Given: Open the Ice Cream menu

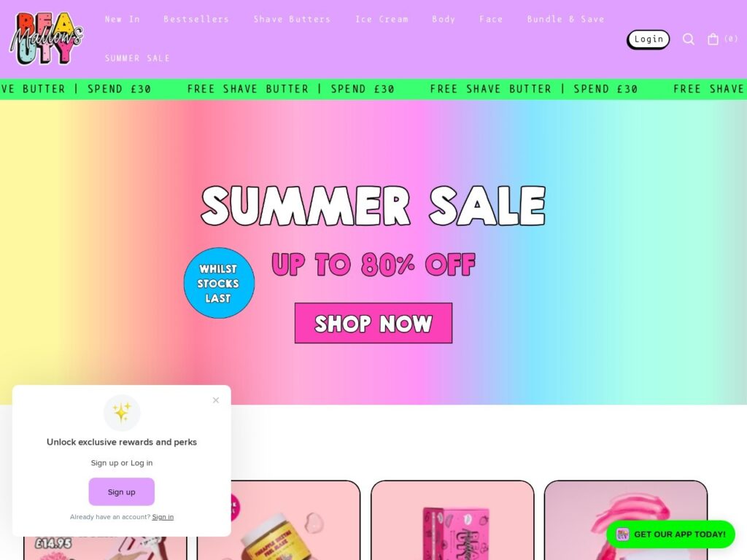Looking at the screenshot, I should point(382,20).
